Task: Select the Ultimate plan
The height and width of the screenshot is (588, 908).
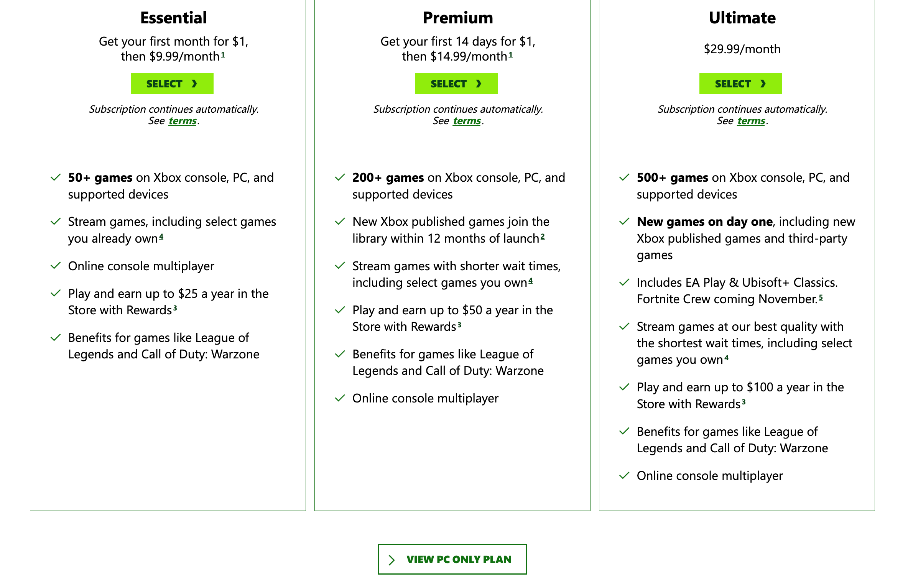Action: click(x=740, y=84)
